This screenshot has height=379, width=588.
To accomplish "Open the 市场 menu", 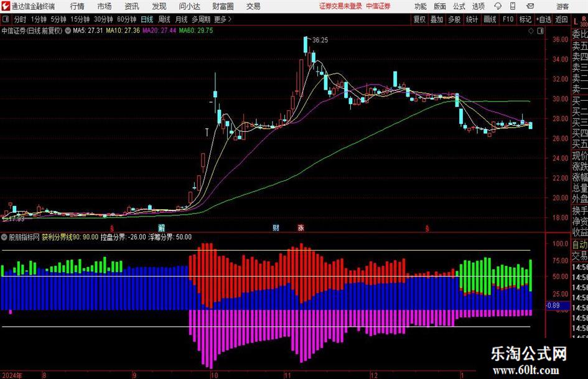I will [105, 6].
